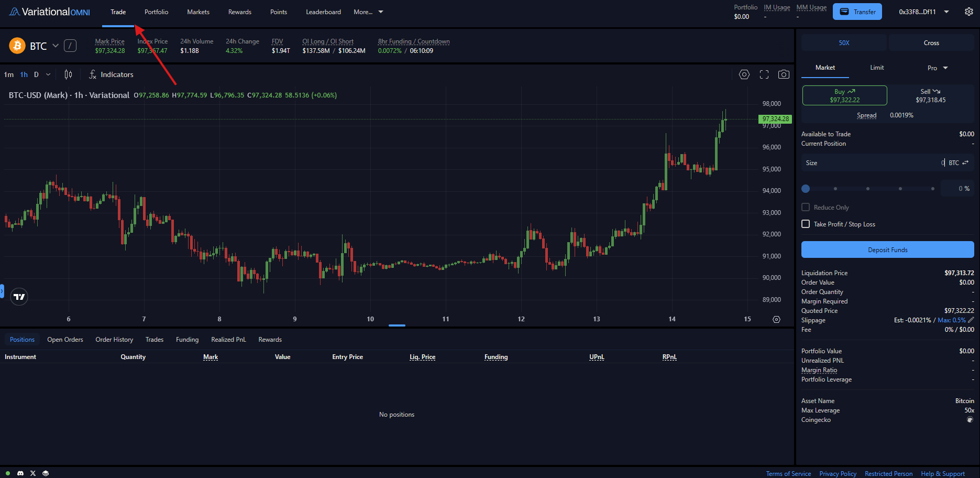Expand the Pro order type dropdown
980x478 pixels.
pyautogui.click(x=938, y=68)
